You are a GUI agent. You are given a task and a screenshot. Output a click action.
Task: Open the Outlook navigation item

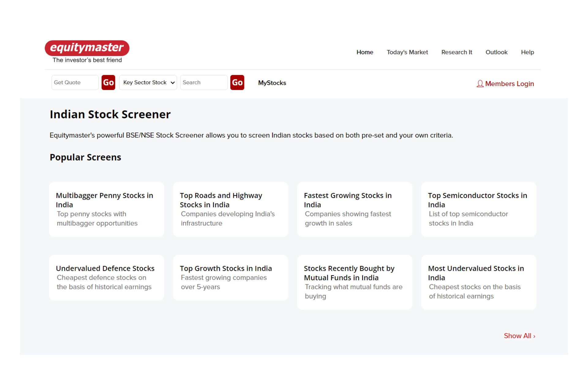(496, 52)
